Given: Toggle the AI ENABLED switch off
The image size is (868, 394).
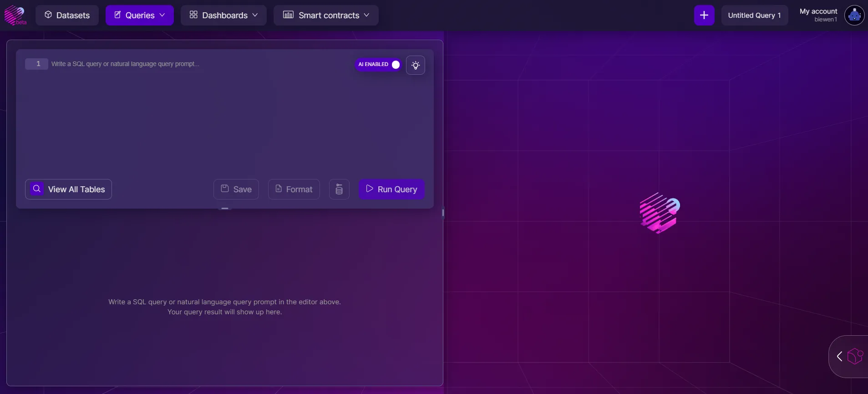Looking at the screenshot, I should click(395, 65).
